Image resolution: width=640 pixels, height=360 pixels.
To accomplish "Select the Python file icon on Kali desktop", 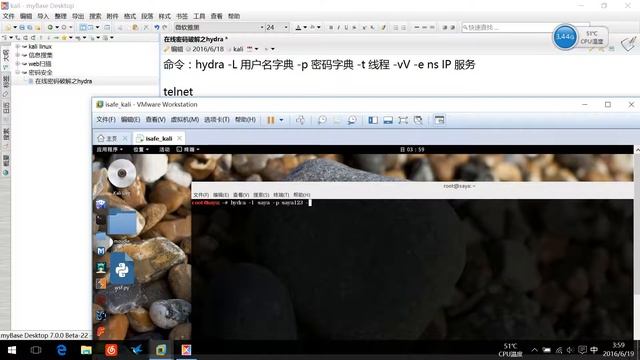I will click(122, 271).
